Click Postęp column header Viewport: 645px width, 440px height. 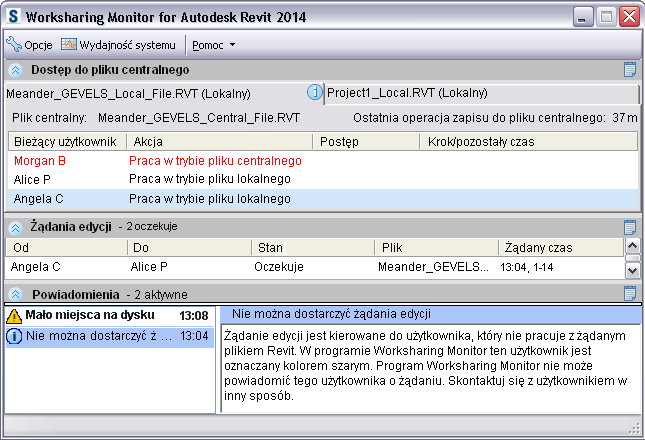[366, 142]
